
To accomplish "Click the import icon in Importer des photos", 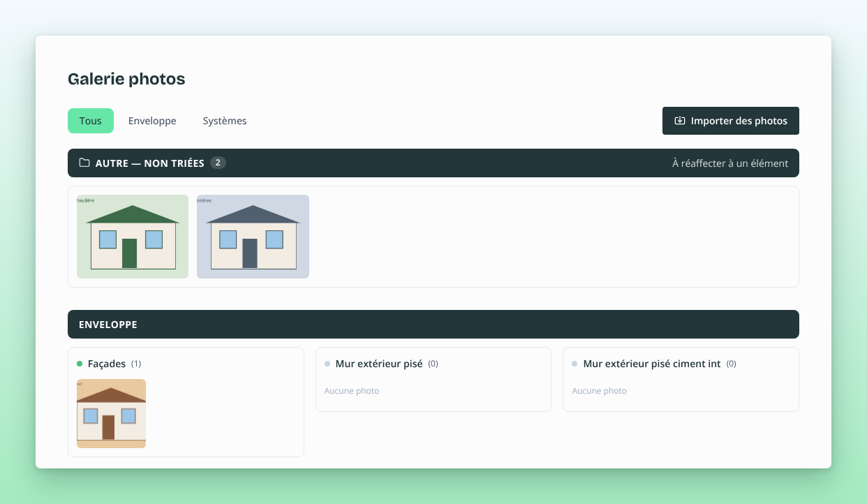I will (680, 121).
